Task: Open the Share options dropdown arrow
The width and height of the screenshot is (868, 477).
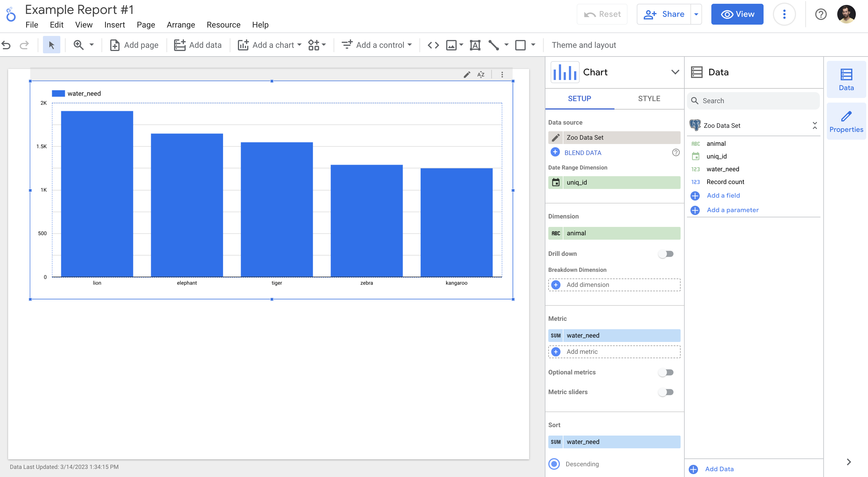Action: [696, 14]
